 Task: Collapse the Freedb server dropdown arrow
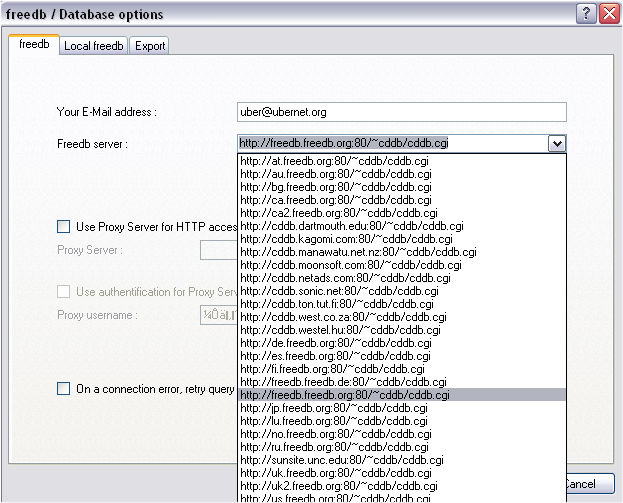(557, 143)
